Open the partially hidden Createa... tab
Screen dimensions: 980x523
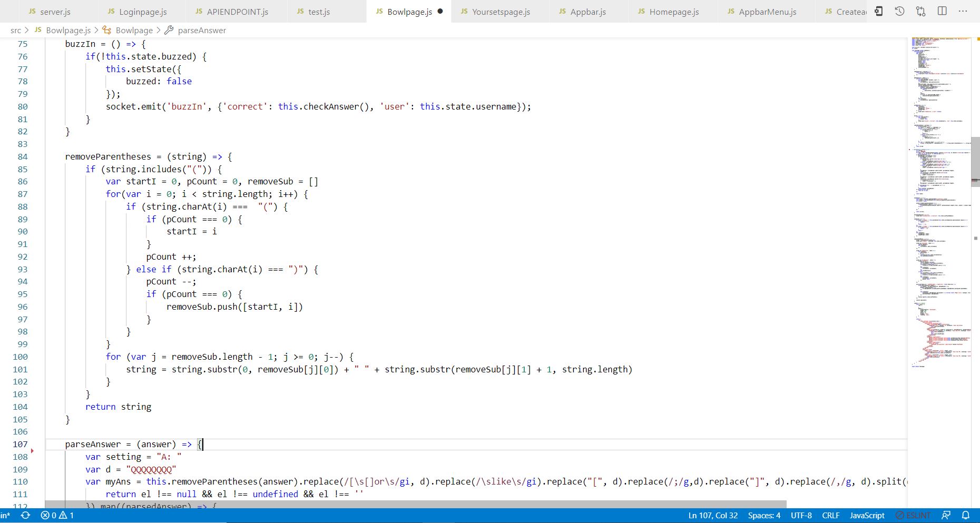click(841, 12)
